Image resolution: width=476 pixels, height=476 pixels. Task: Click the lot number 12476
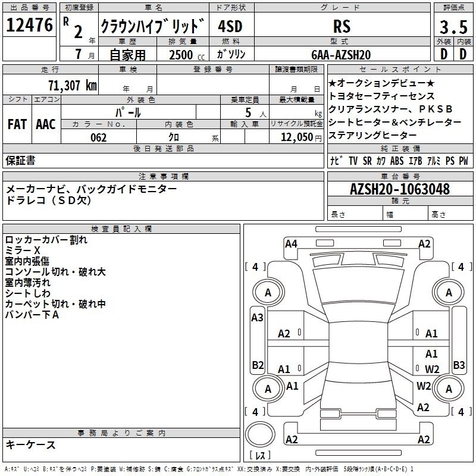click(29, 25)
